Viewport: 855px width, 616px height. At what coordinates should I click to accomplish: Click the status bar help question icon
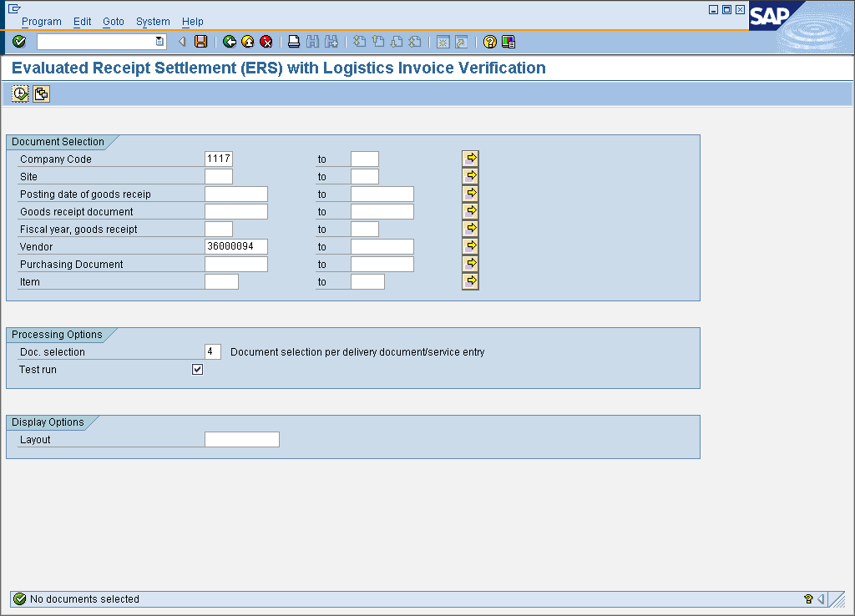808,599
